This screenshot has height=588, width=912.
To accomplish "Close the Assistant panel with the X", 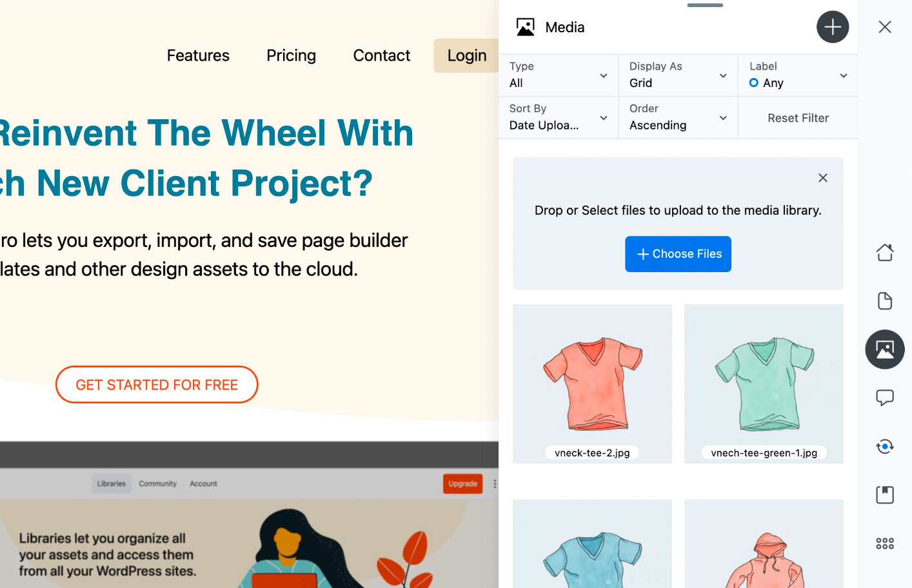I will [x=884, y=27].
